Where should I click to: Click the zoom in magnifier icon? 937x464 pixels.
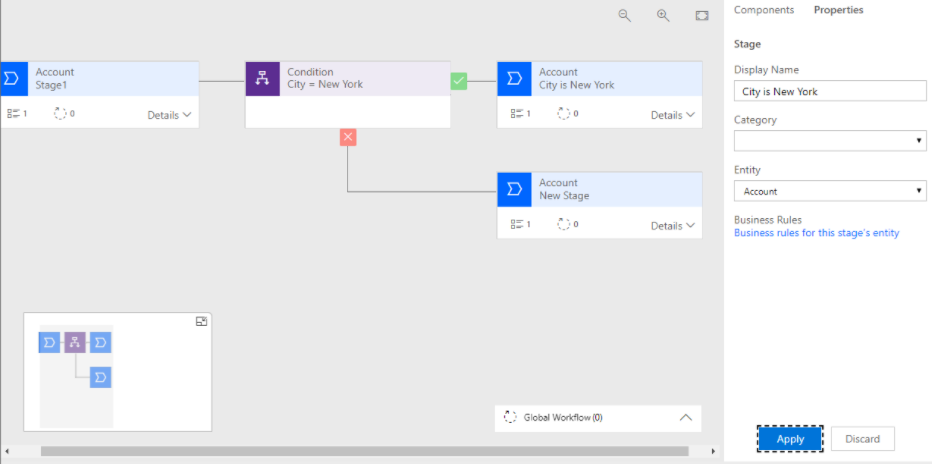[663, 15]
